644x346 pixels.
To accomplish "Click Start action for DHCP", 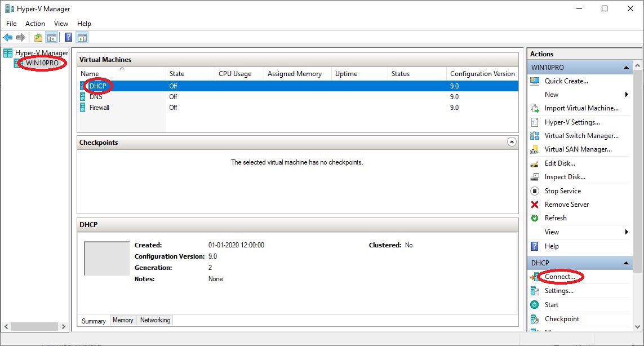I will (x=552, y=304).
